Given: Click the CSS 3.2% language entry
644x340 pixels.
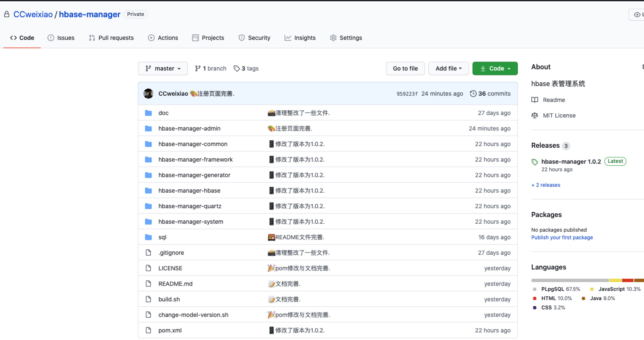Looking at the screenshot, I should click(549, 307).
